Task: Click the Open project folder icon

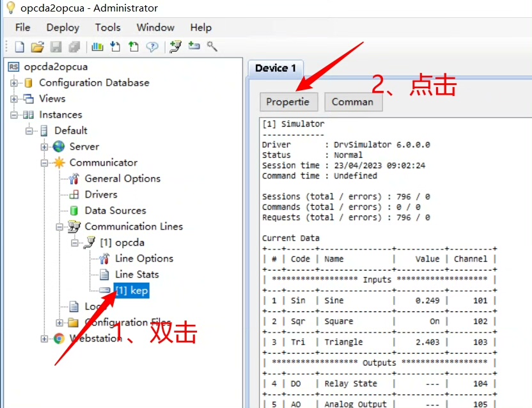Action: [x=38, y=47]
